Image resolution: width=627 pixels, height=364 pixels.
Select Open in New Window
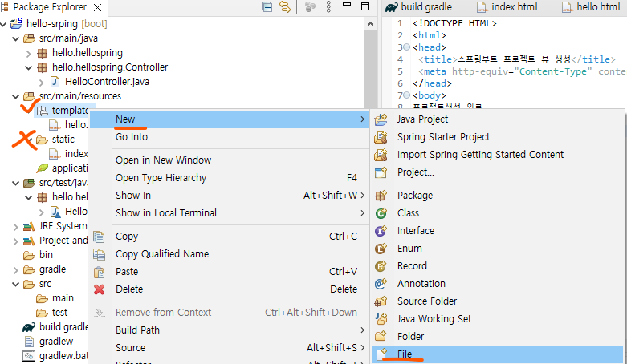[x=229, y=160]
